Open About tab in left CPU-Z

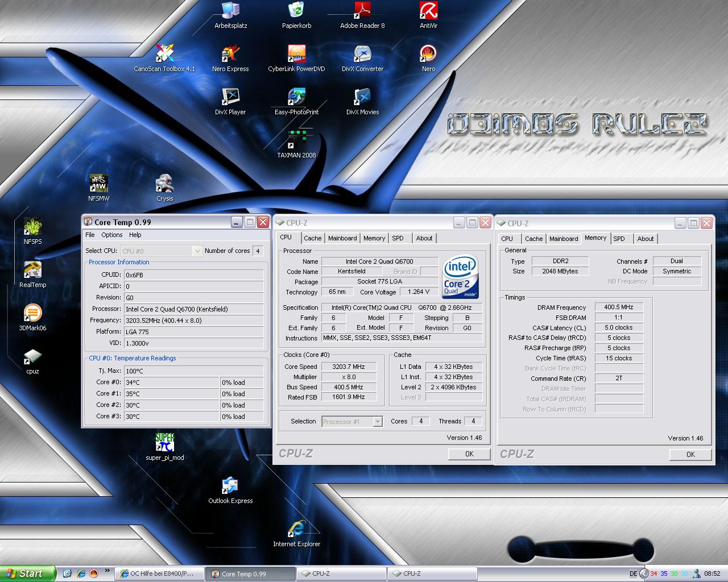pos(424,238)
